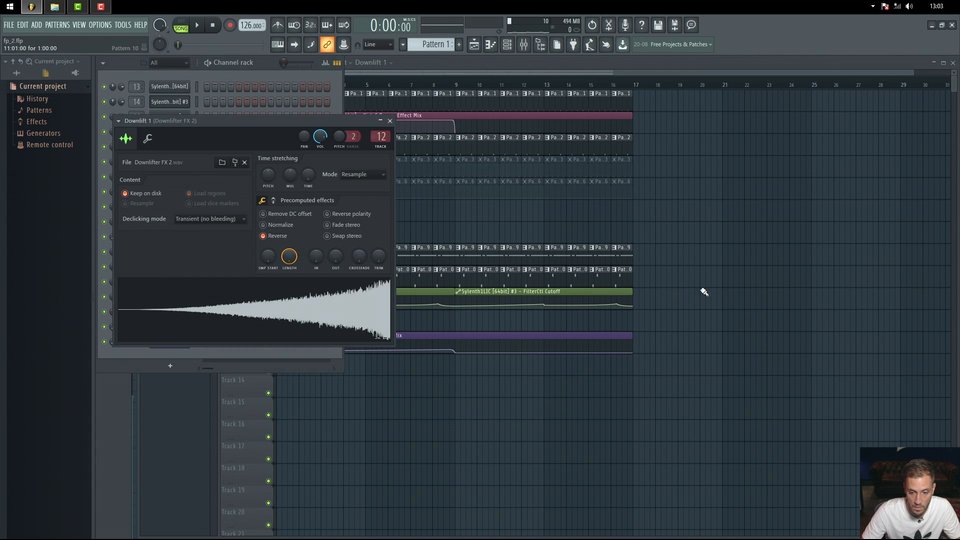
Task: Click the question mark help icon
Action: click(x=642, y=25)
